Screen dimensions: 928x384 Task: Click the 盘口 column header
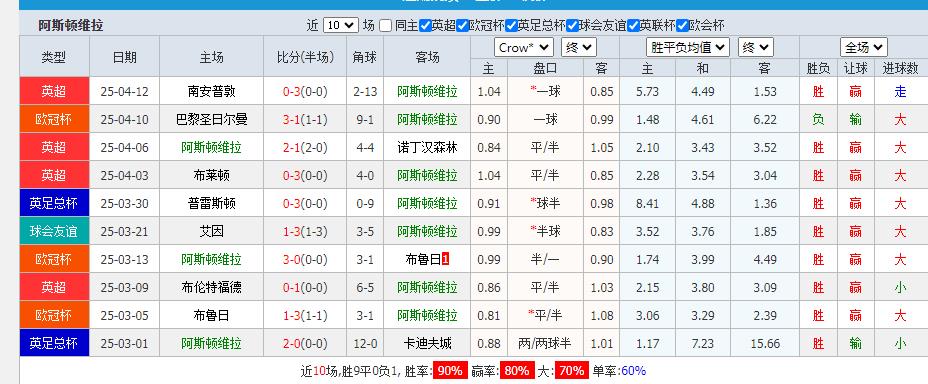coord(545,69)
